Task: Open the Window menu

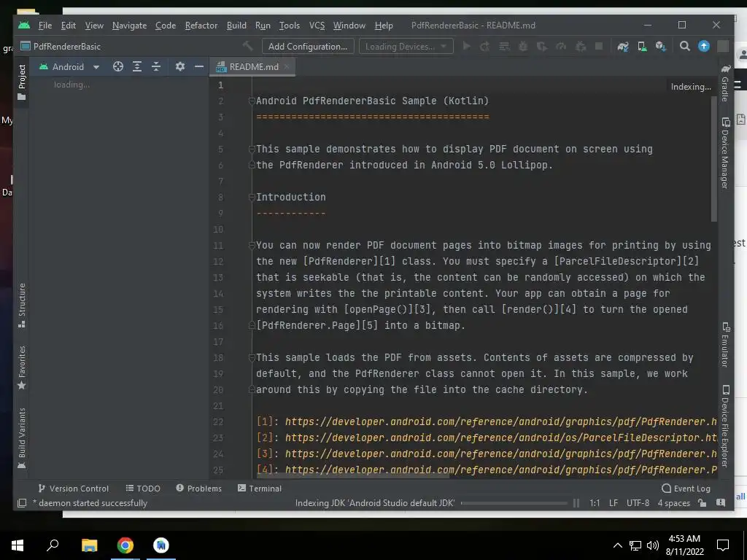Action: (x=349, y=26)
